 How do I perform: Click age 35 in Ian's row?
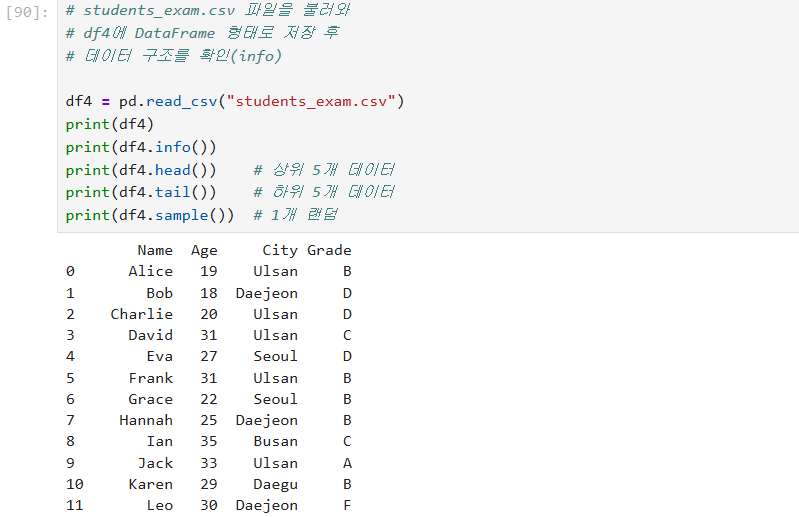click(208, 442)
